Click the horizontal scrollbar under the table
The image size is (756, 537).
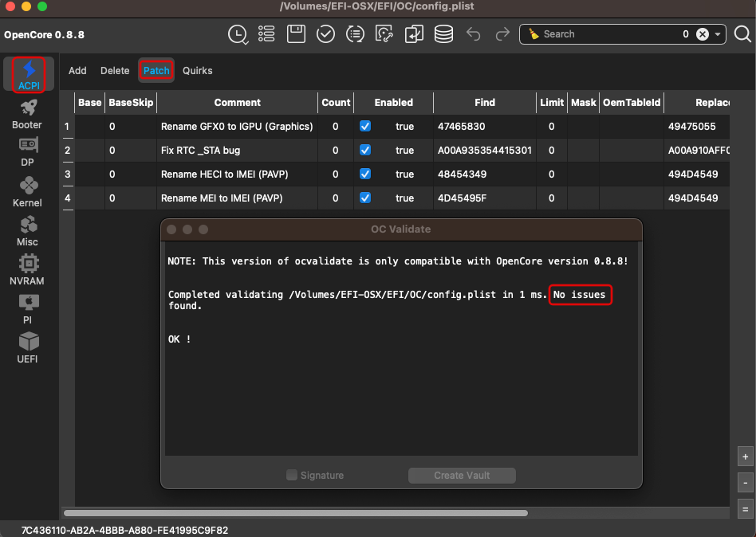coord(296,513)
